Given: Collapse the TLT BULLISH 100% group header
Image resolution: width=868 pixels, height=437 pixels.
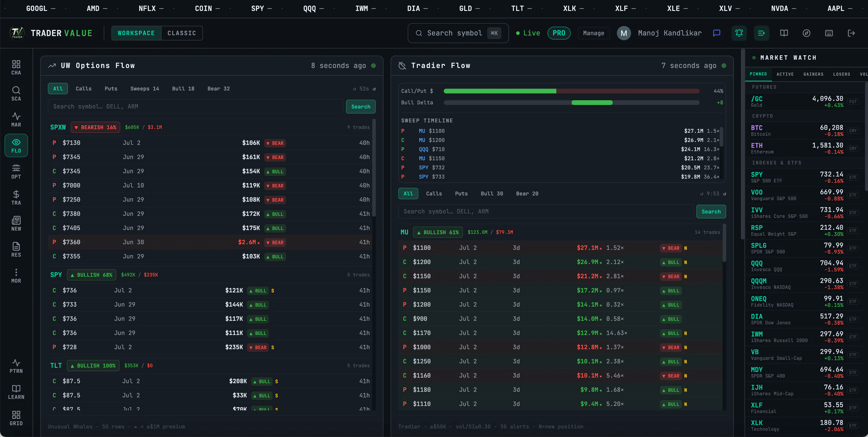Looking at the screenshot, I should (210, 365).
